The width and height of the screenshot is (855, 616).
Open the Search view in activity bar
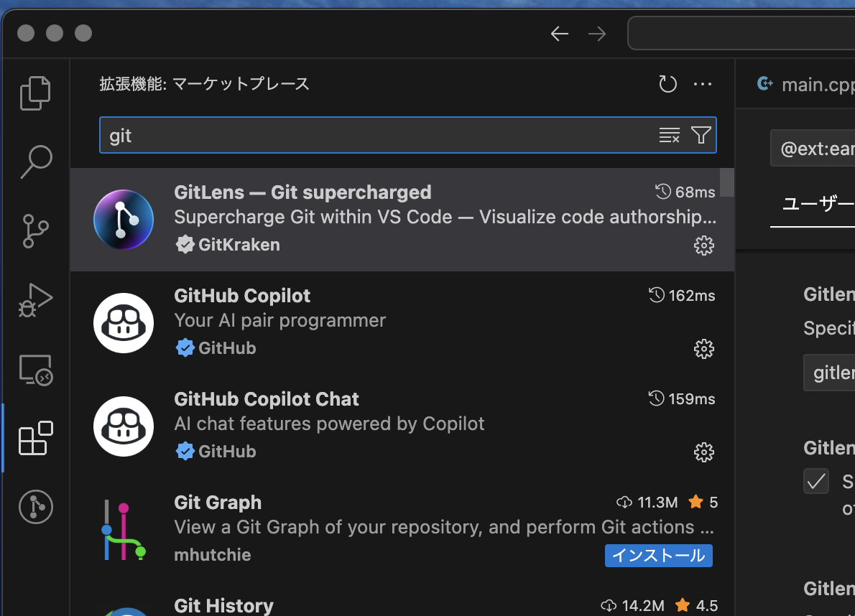coord(36,162)
